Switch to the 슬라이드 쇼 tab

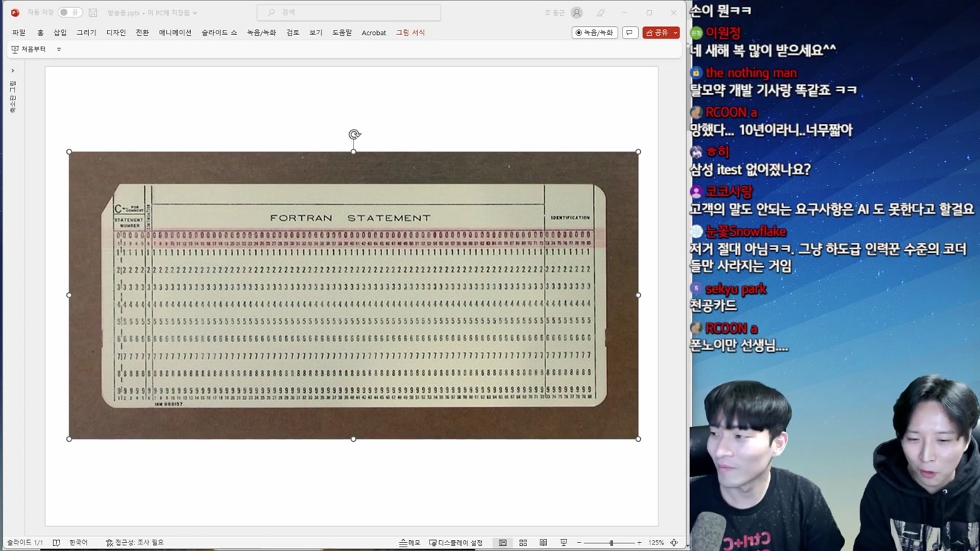(219, 33)
